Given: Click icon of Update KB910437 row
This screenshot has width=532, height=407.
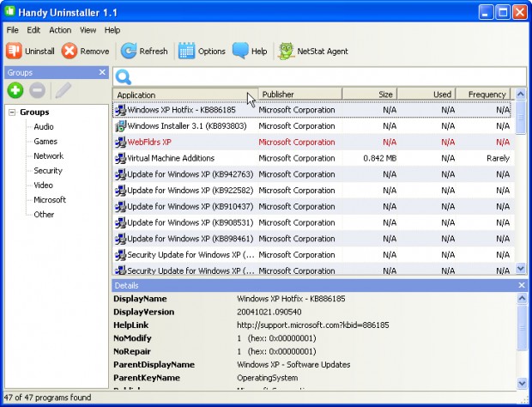Looking at the screenshot, I should [x=120, y=206].
